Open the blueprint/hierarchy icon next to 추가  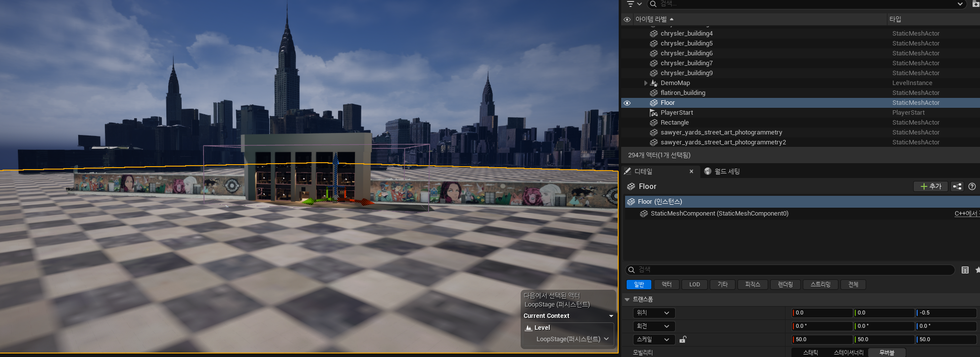(957, 186)
